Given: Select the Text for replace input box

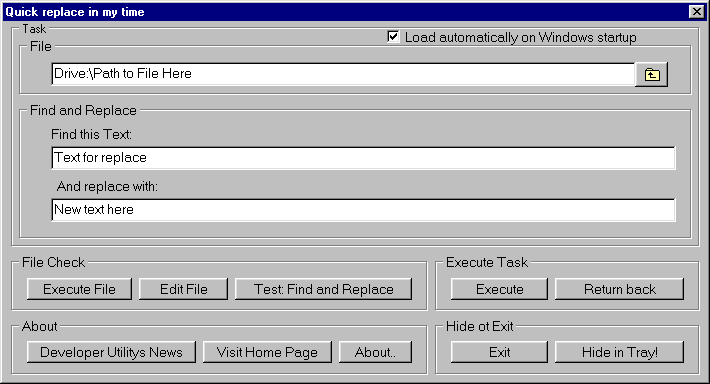Looking at the screenshot, I should 363,158.
